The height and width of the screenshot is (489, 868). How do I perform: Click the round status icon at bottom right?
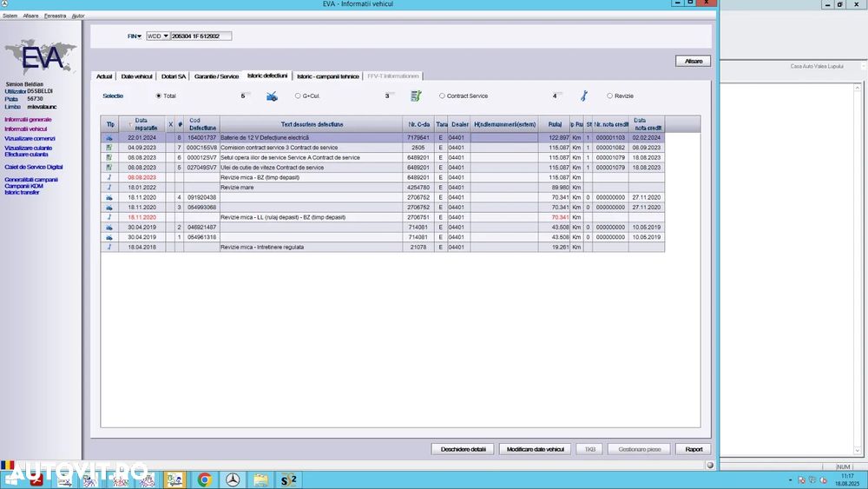click(710, 466)
